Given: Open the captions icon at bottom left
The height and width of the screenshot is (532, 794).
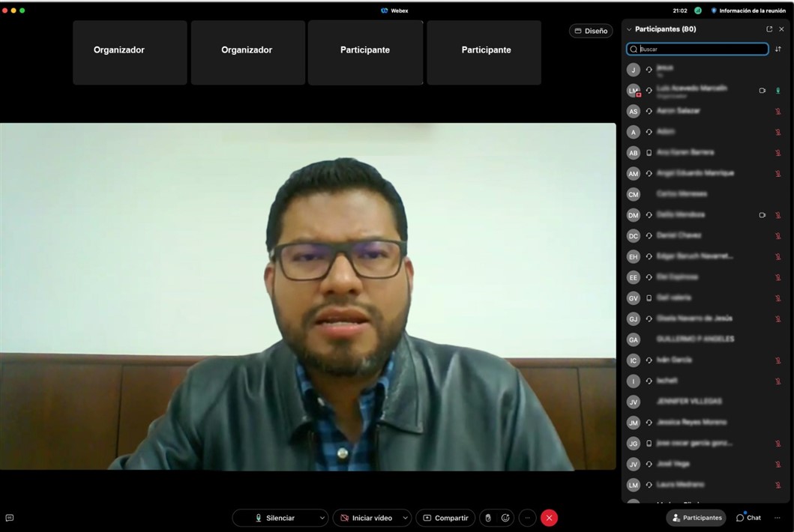Looking at the screenshot, I should coord(9,518).
